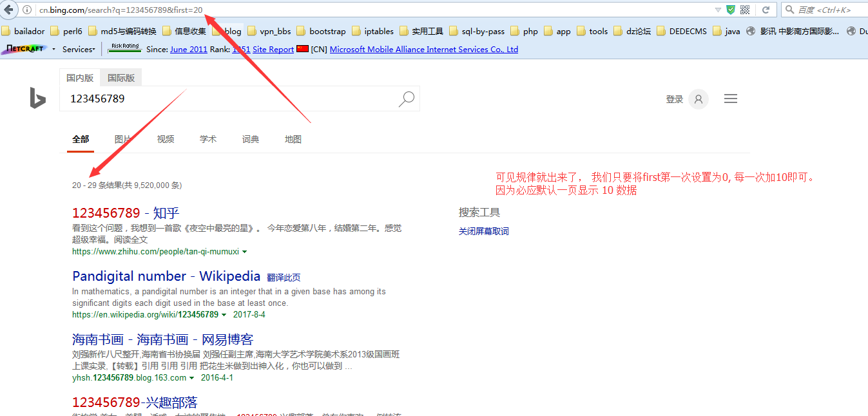Open the Pandigital number - Wikipedia result
The width and height of the screenshot is (868, 416).
166,276
